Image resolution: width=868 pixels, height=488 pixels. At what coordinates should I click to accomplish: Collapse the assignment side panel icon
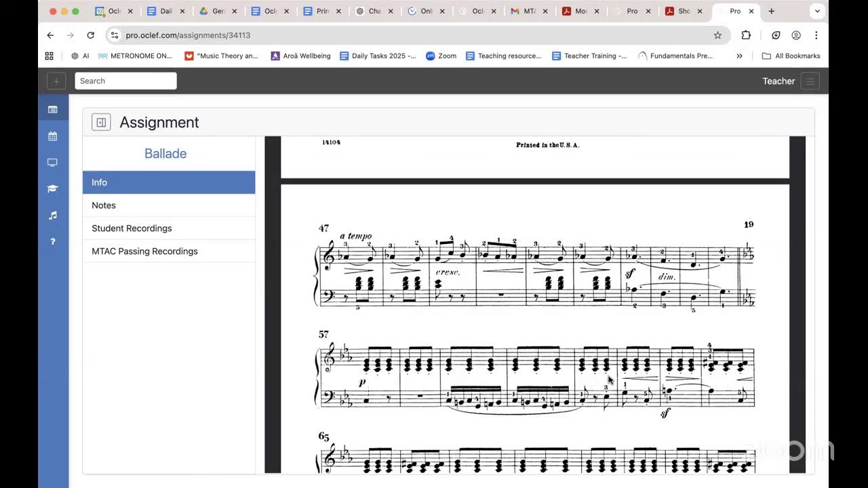(101, 123)
